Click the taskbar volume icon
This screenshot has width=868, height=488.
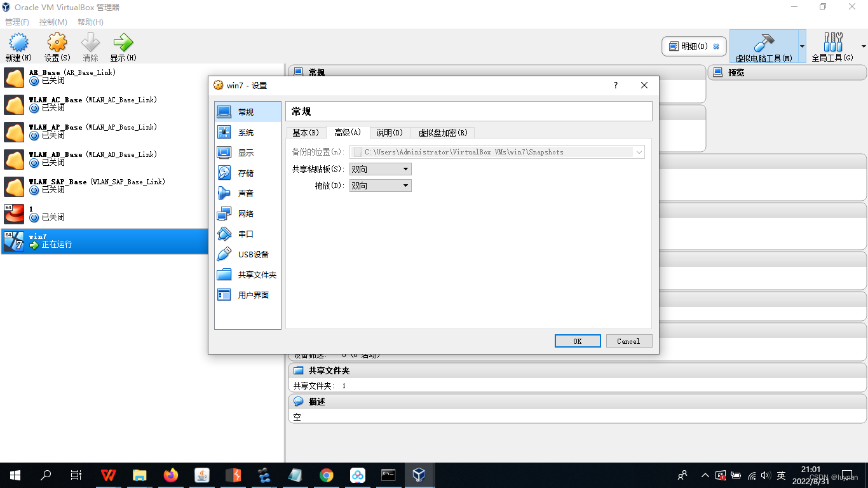click(766, 475)
